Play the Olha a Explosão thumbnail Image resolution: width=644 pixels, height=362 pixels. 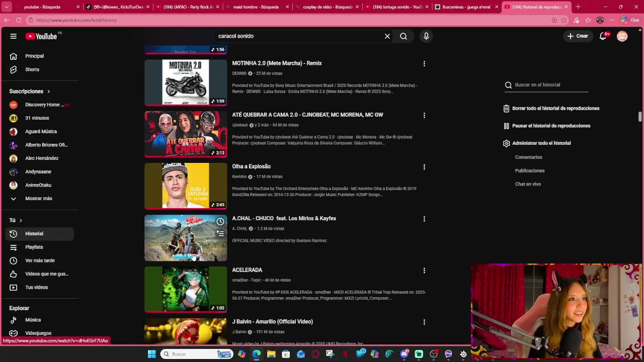186,186
